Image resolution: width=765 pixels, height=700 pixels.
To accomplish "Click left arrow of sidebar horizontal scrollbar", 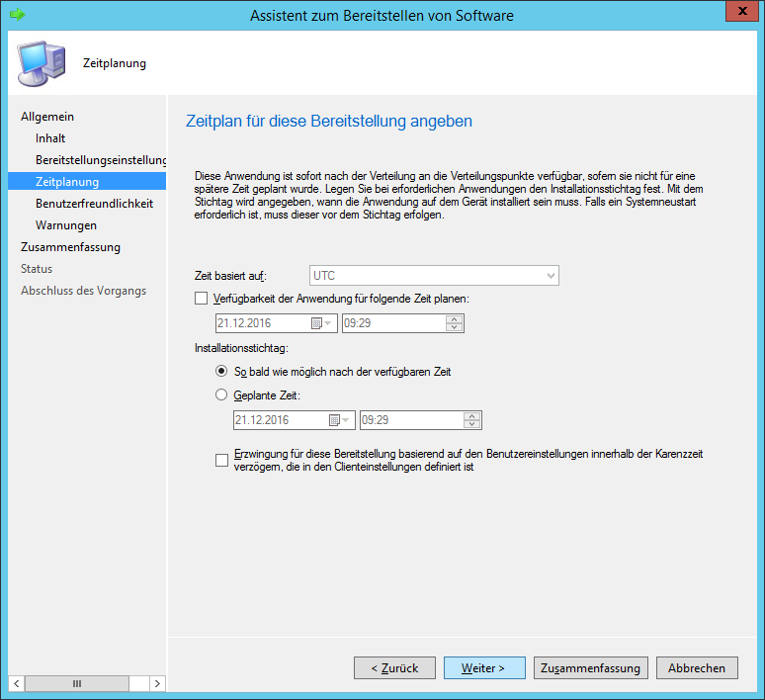I will [16, 683].
